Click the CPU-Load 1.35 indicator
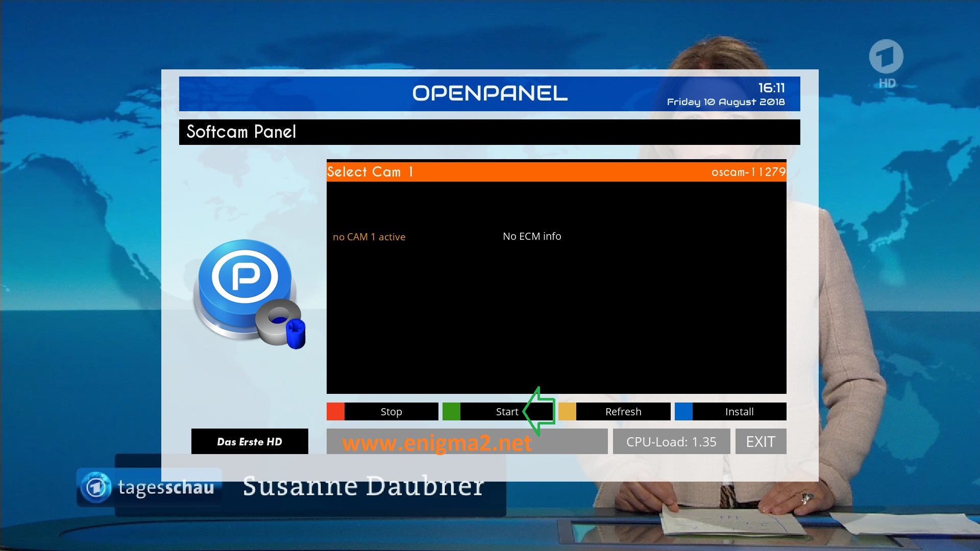The height and width of the screenshot is (551, 980). pos(671,441)
